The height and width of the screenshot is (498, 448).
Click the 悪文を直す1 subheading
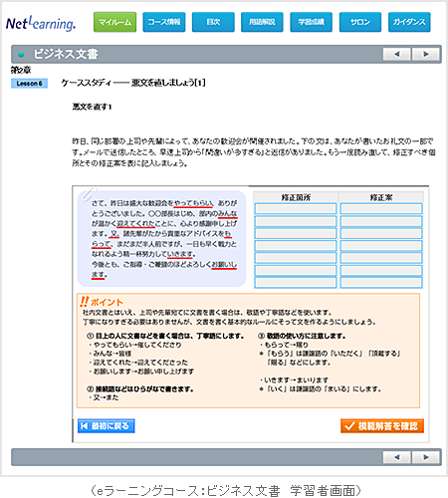click(x=92, y=107)
